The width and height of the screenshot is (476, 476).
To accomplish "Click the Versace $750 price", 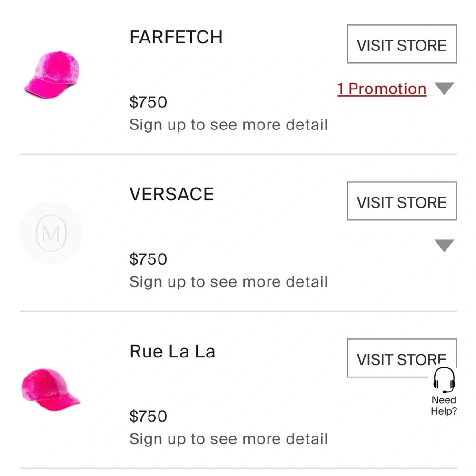I will click(x=149, y=259).
